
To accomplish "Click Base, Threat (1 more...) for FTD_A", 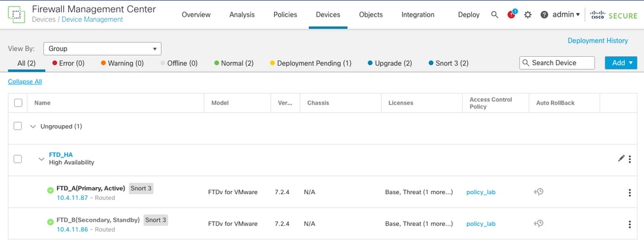I will pyautogui.click(x=419, y=192).
